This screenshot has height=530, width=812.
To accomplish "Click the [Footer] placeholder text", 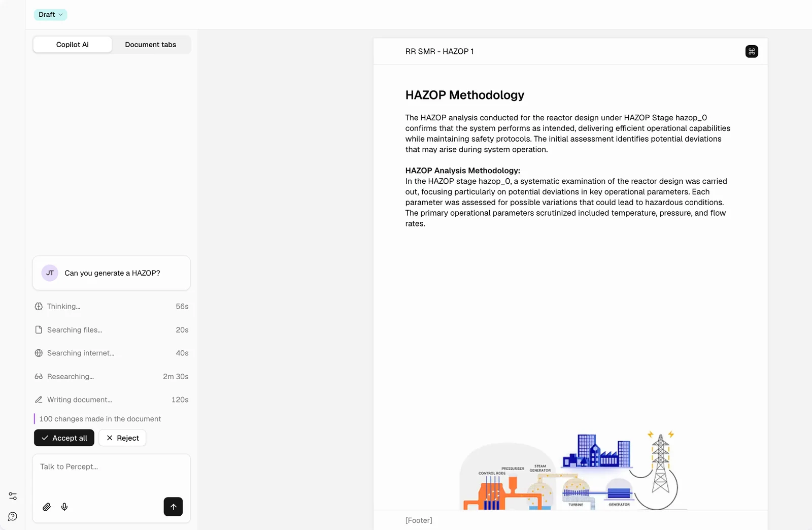I will pyautogui.click(x=419, y=520).
